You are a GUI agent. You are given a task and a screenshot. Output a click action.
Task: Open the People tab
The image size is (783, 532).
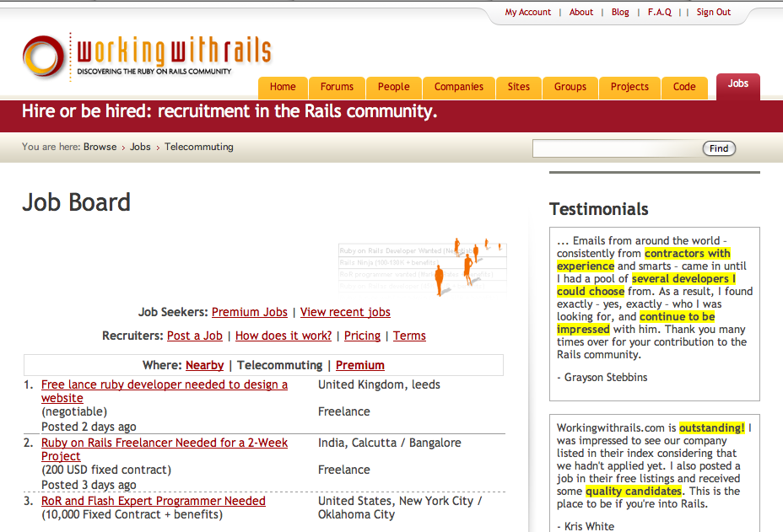pyautogui.click(x=393, y=88)
